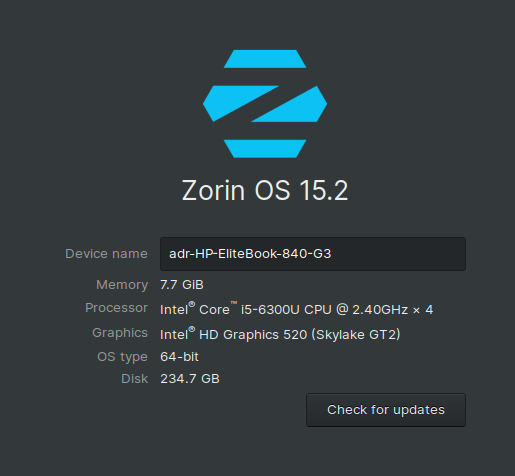The image size is (515, 476).
Task: Click the OS type value 64-bit
Action: 179,357
